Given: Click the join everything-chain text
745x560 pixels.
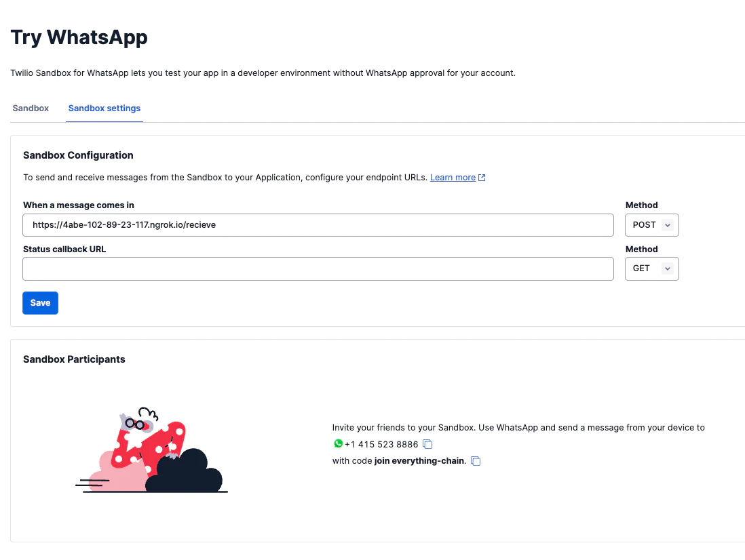Looking at the screenshot, I should [x=419, y=461].
